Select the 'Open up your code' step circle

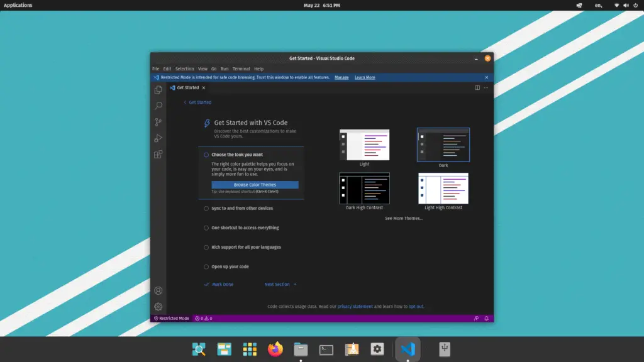point(206,266)
